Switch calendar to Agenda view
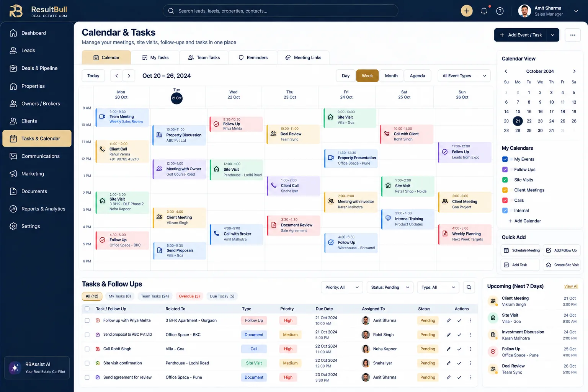This screenshot has width=588, height=392. click(417, 76)
